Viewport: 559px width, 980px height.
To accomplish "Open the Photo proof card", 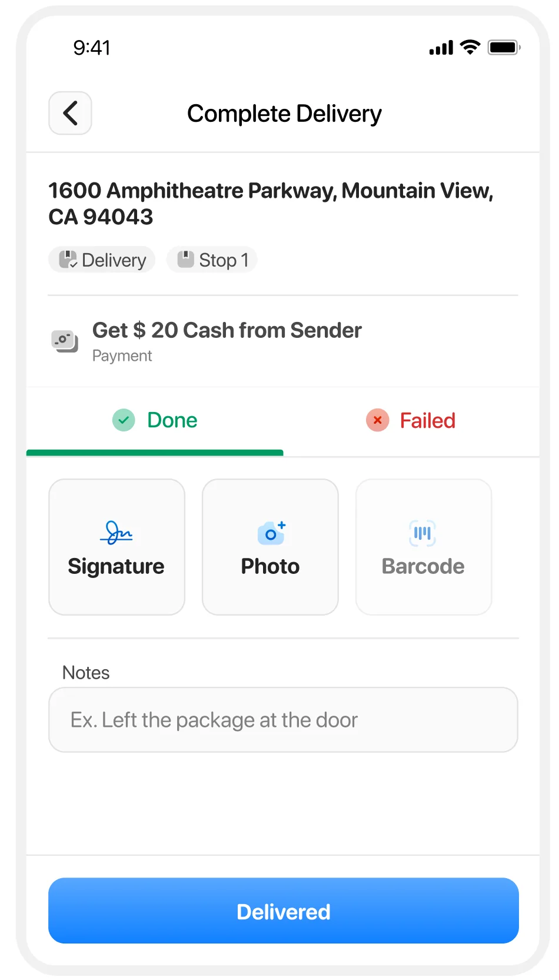I will point(270,547).
